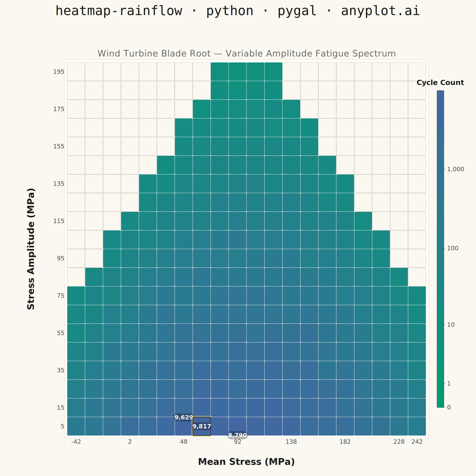Click the -42 x-axis tick label
The image size is (476, 476).
76,442
